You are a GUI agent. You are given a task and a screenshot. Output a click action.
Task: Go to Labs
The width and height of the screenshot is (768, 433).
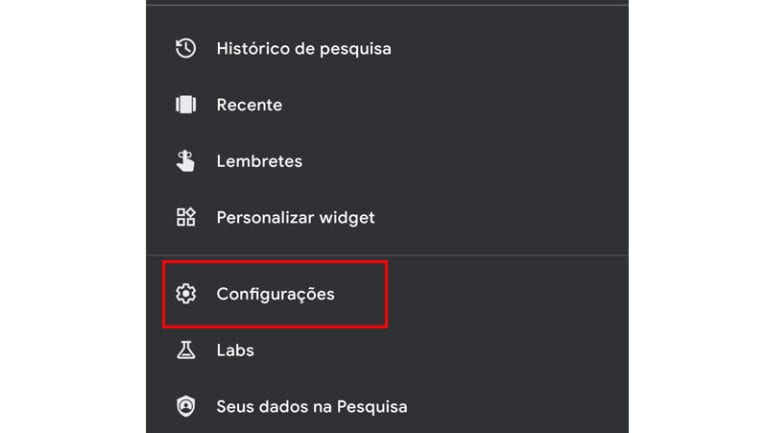coord(235,350)
